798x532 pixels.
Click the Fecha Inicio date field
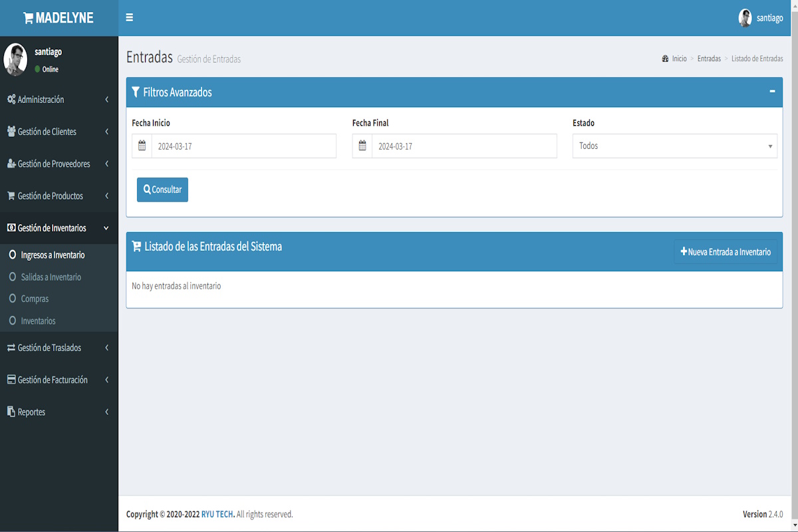tap(243, 146)
